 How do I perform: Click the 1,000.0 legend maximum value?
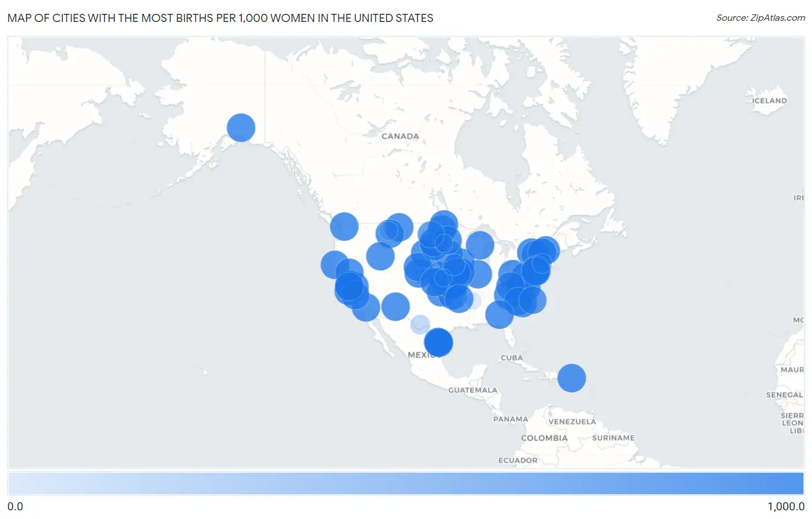point(785,506)
